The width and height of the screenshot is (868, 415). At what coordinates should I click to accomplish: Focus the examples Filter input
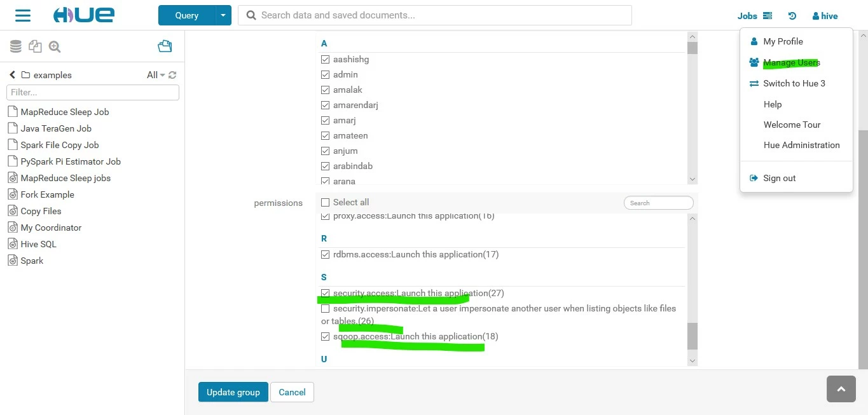pyautogui.click(x=93, y=92)
